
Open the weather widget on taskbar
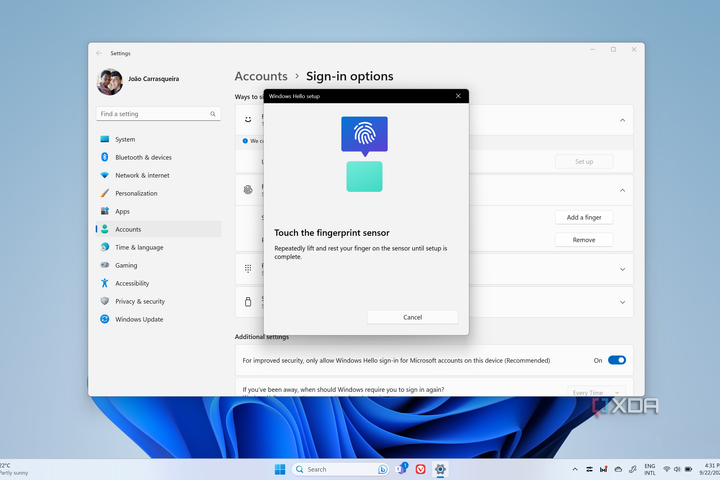[14, 469]
